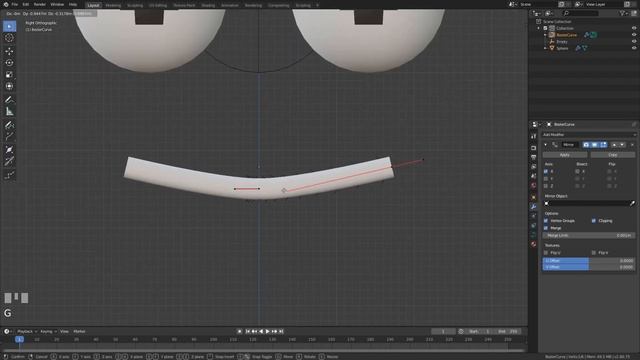
Task: Open the Render menu
Action: click(40, 4)
